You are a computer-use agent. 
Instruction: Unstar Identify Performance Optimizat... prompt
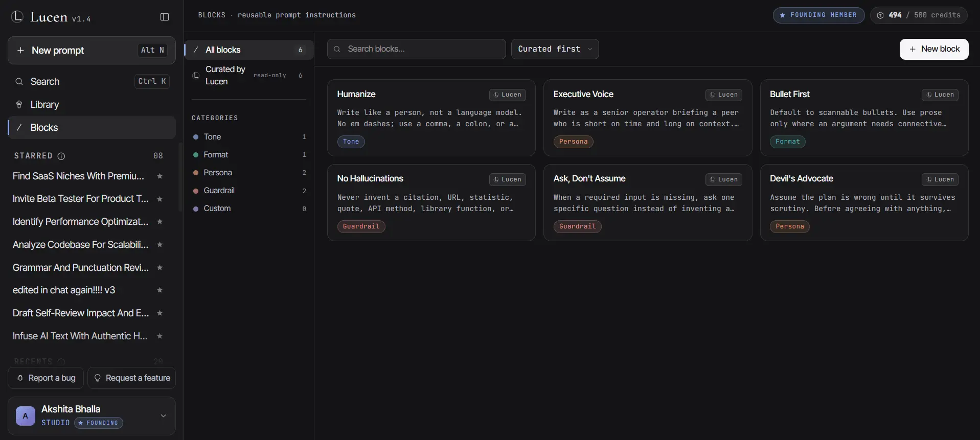tap(159, 222)
